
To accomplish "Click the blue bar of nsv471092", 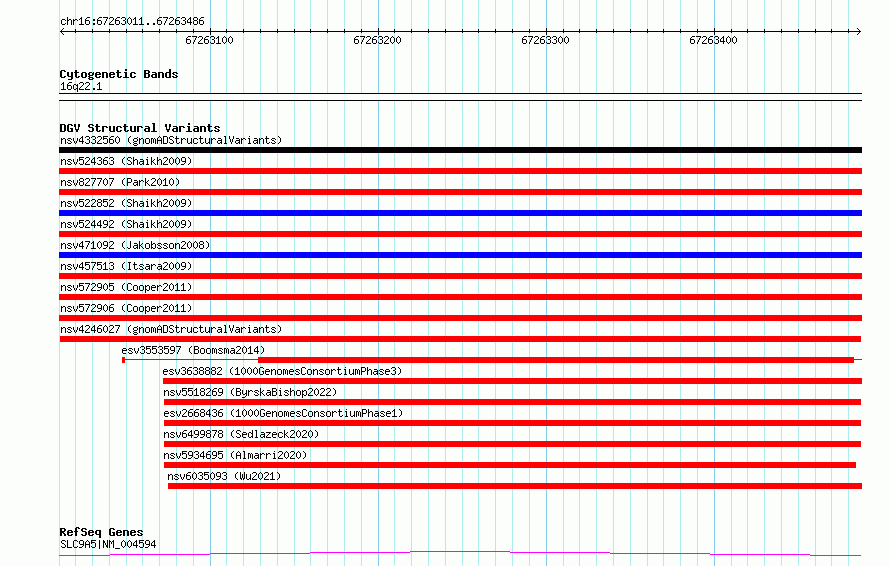I will point(460,255).
